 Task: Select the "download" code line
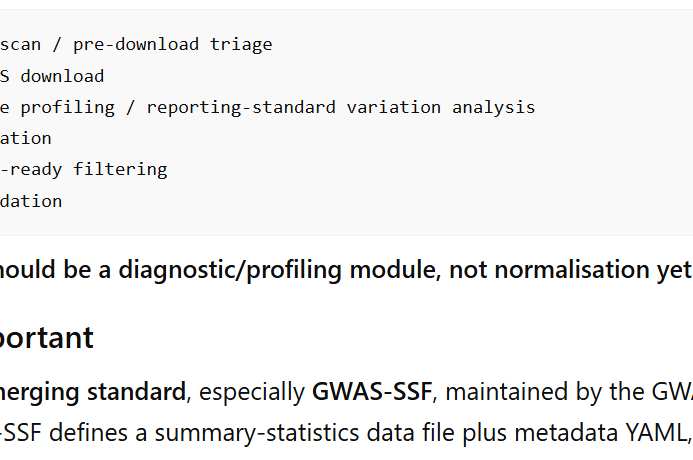click(x=52, y=76)
